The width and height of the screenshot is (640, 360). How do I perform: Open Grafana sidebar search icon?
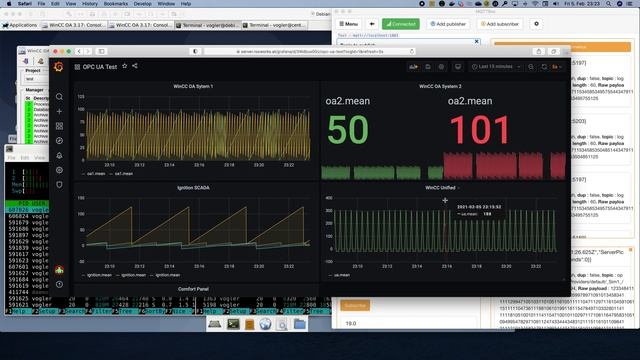click(59, 97)
